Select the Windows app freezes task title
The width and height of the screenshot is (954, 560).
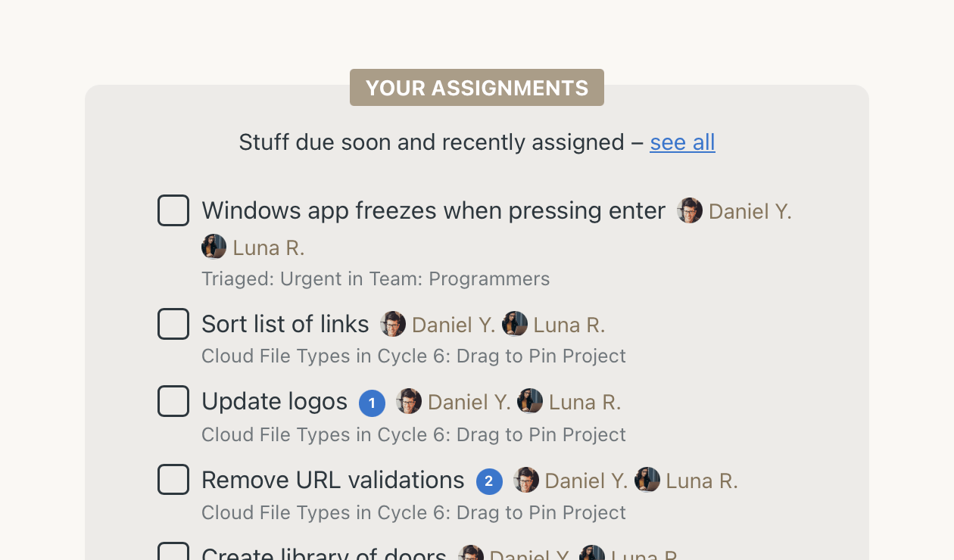click(432, 210)
